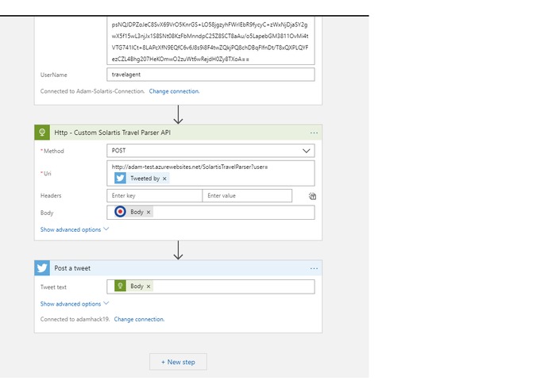552x392 pixels.
Task: Remove the Body token in Tweet text
Action: 149,286
